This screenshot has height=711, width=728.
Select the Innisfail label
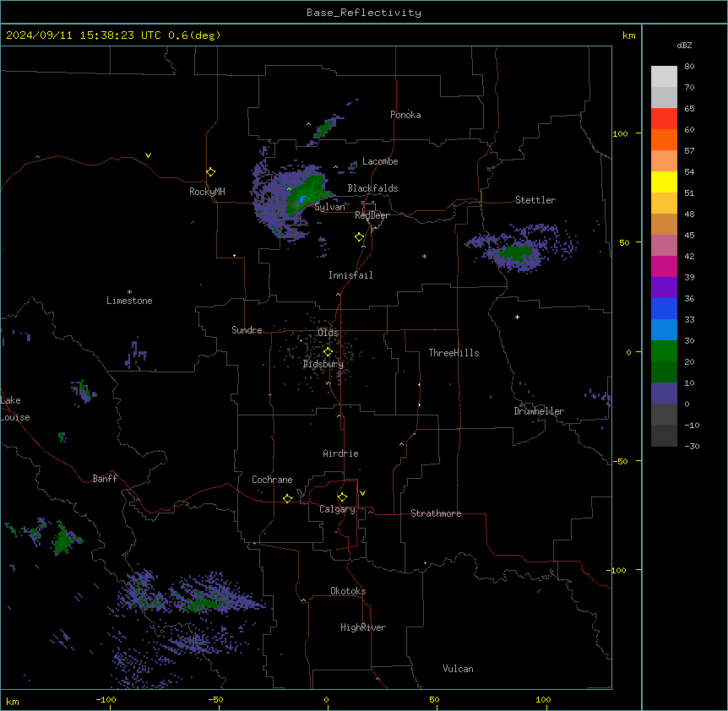pyautogui.click(x=350, y=275)
